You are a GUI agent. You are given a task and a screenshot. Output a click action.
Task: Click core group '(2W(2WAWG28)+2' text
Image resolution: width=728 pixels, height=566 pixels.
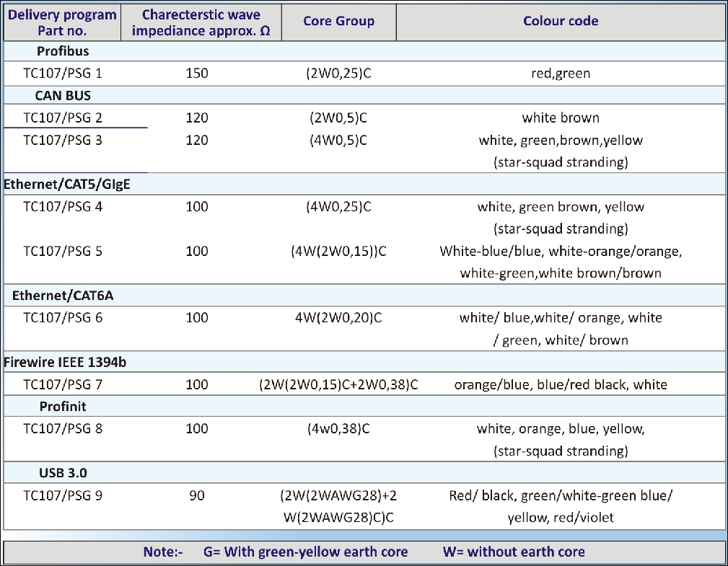pos(338,495)
